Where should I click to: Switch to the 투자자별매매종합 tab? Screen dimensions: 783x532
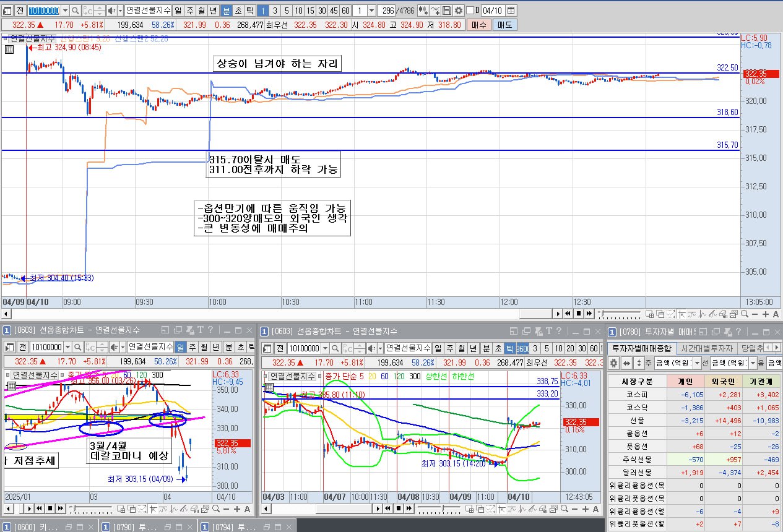(x=642, y=349)
